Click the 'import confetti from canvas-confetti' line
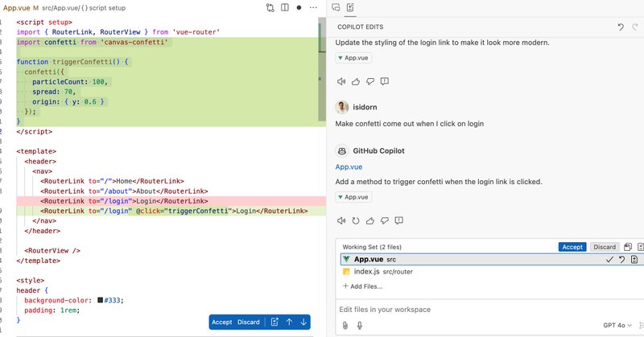Viewport: 644px width, 337px height. pyautogui.click(x=93, y=42)
